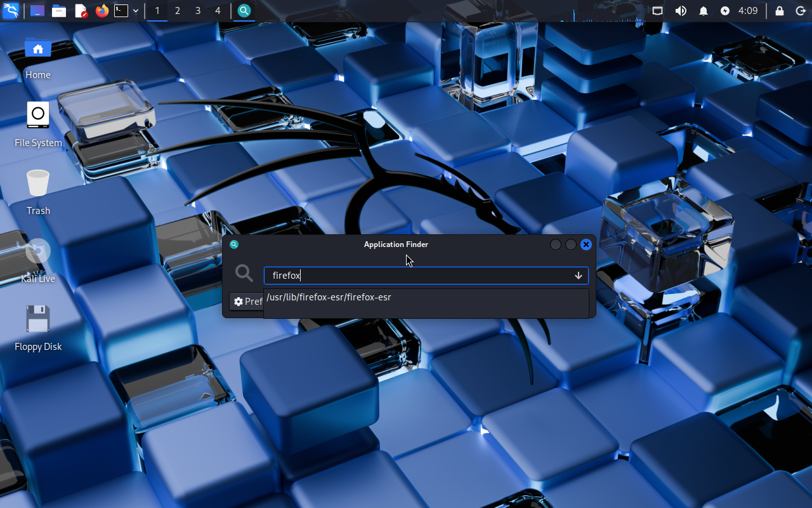Open the volume control in the tray
812x508 pixels.
[x=681, y=11]
